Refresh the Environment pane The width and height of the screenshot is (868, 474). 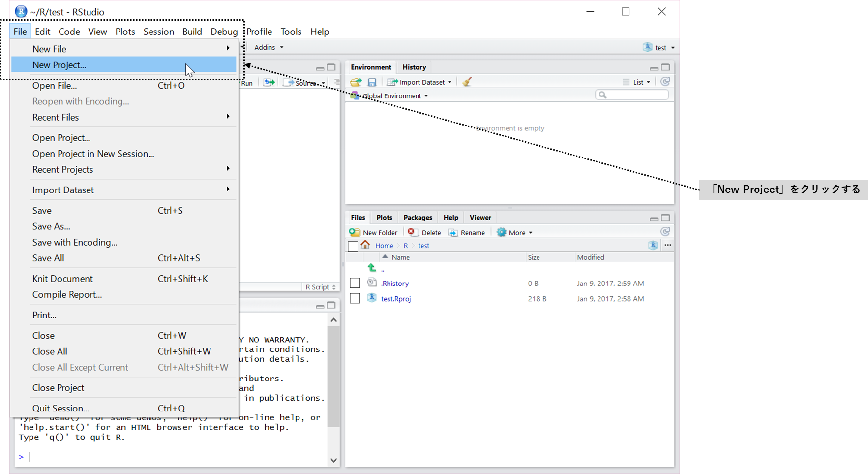coord(665,82)
